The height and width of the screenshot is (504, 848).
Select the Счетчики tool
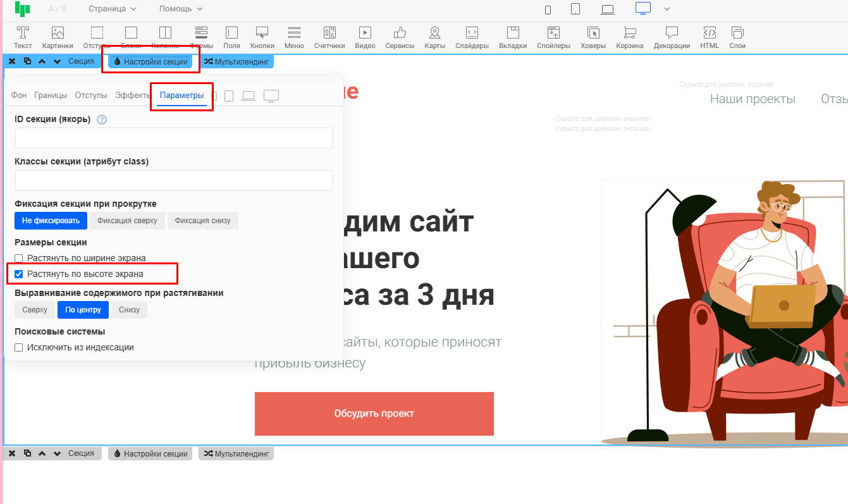click(x=329, y=37)
